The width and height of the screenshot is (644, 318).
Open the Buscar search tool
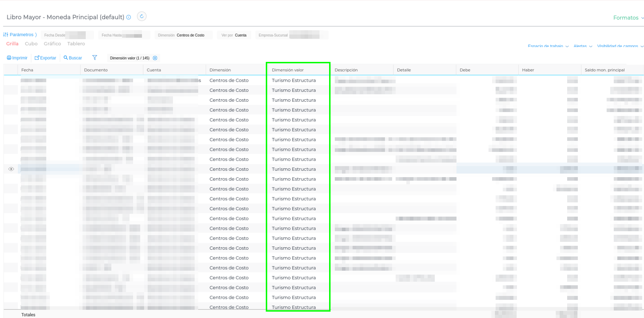click(x=73, y=58)
